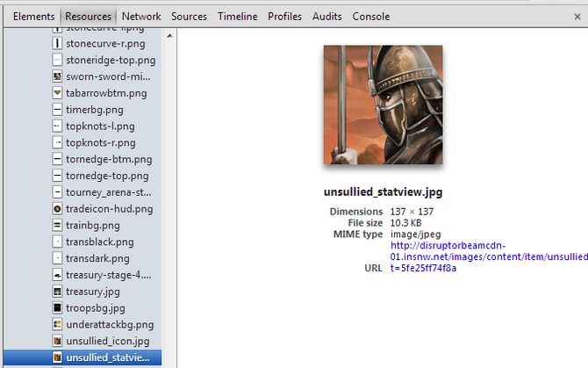Switch to the Elements tab
Image resolution: width=588 pixels, height=368 pixels.
pyautogui.click(x=33, y=17)
